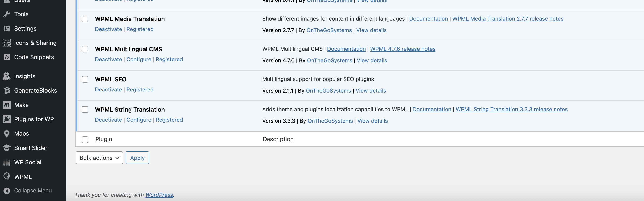Image resolution: width=644 pixels, height=201 pixels.
Task: Click the Insights icon in sidebar
Action: [7, 76]
